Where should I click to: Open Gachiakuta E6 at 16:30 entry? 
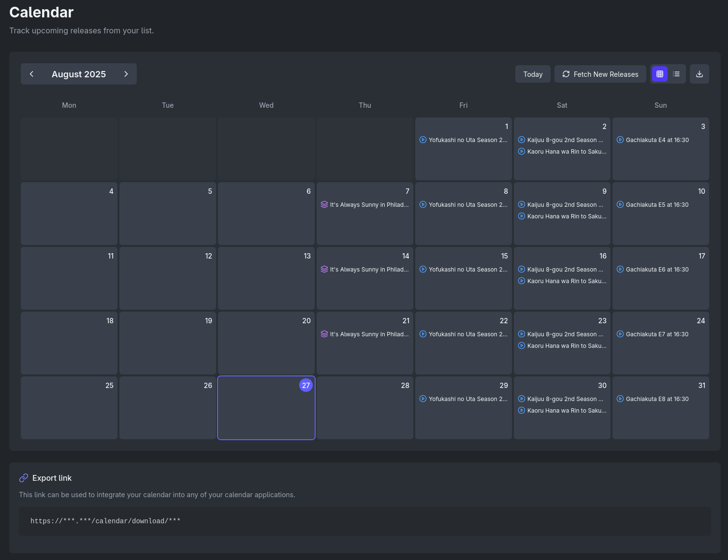(657, 270)
